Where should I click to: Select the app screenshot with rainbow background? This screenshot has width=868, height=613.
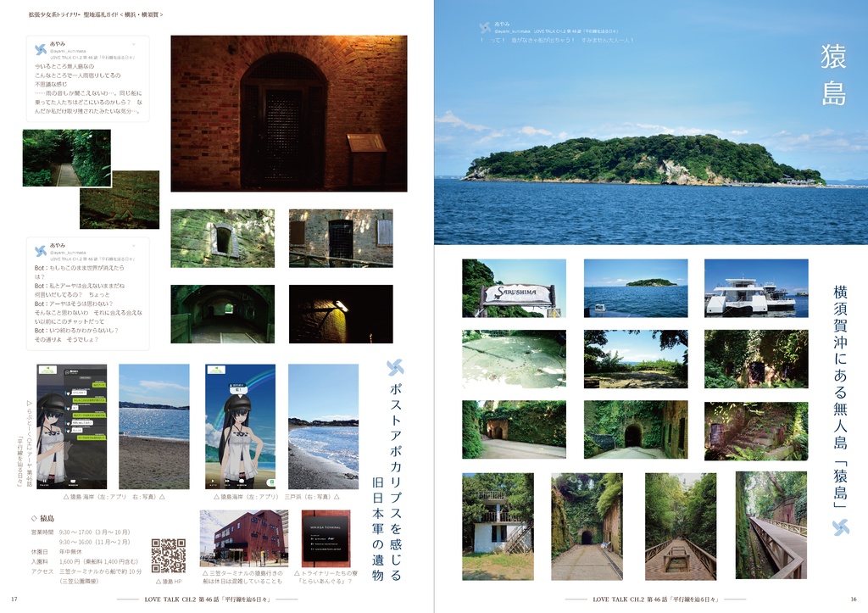(x=240, y=426)
